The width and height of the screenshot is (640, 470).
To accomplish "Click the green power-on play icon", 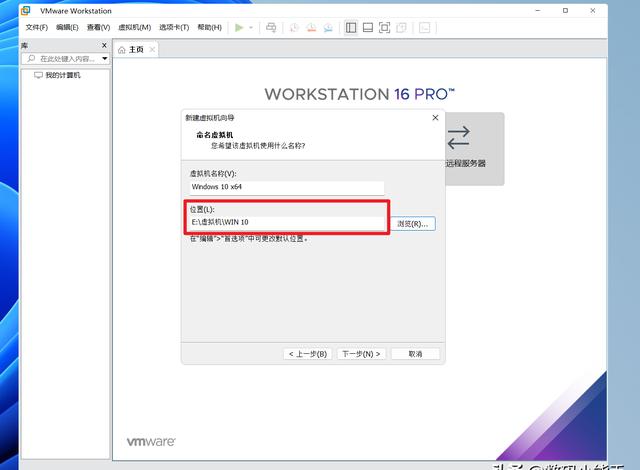I will pyautogui.click(x=239, y=28).
